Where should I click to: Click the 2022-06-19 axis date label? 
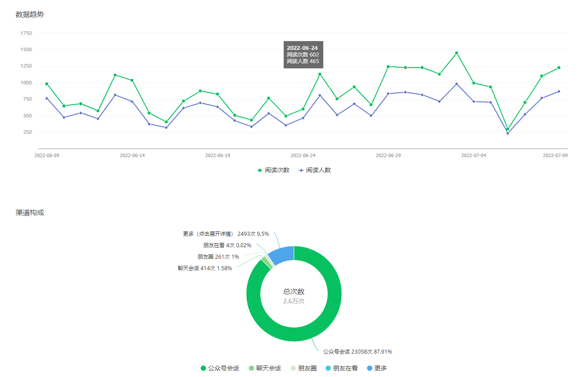(217, 155)
